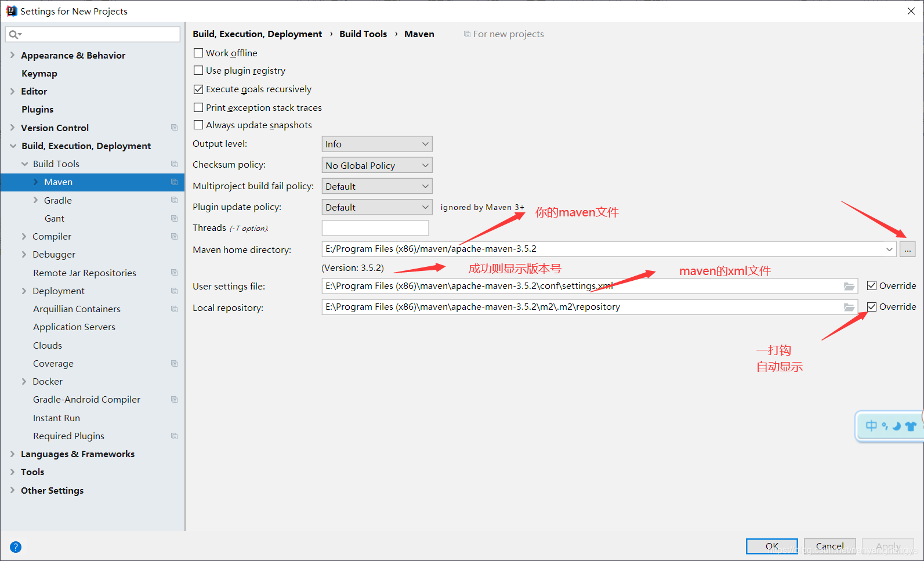Click the project-level icon next to Build Tools
924x561 pixels.
pos(174,164)
